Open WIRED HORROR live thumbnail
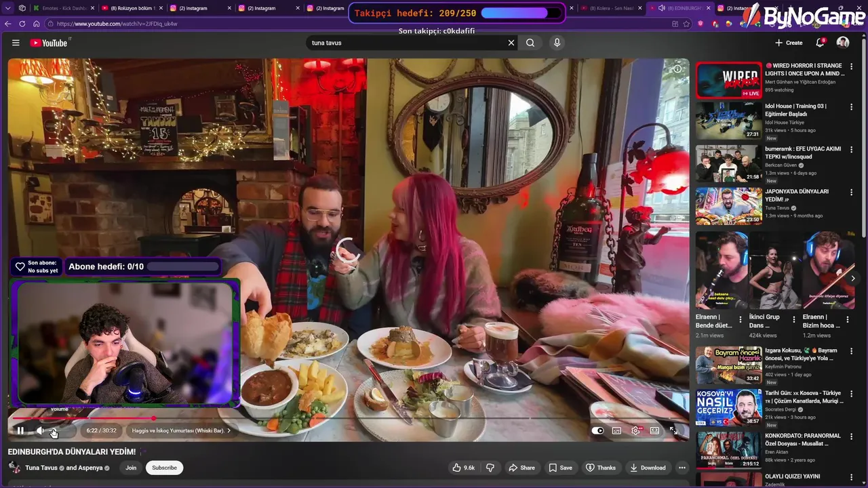The height and width of the screenshot is (488, 868). tap(728, 80)
